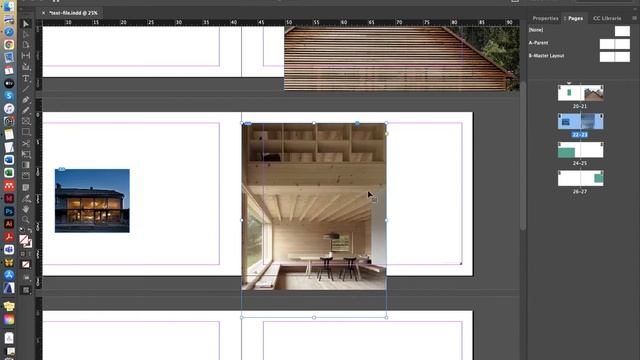
Task: Select the 26-27 spread thumbnail
Action: click(x=580, y=178)
